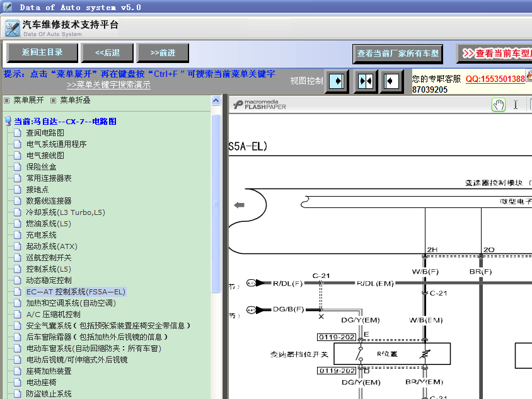Viewport: 532px width, 399px height.
Task: Click the R/DL(F) wire label
Action: tap(287, 283)
